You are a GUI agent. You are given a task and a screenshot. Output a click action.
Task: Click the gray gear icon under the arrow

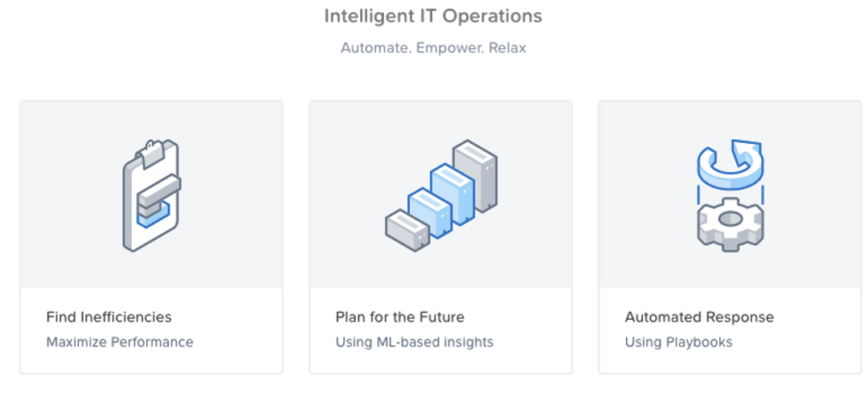coord(730,224)
